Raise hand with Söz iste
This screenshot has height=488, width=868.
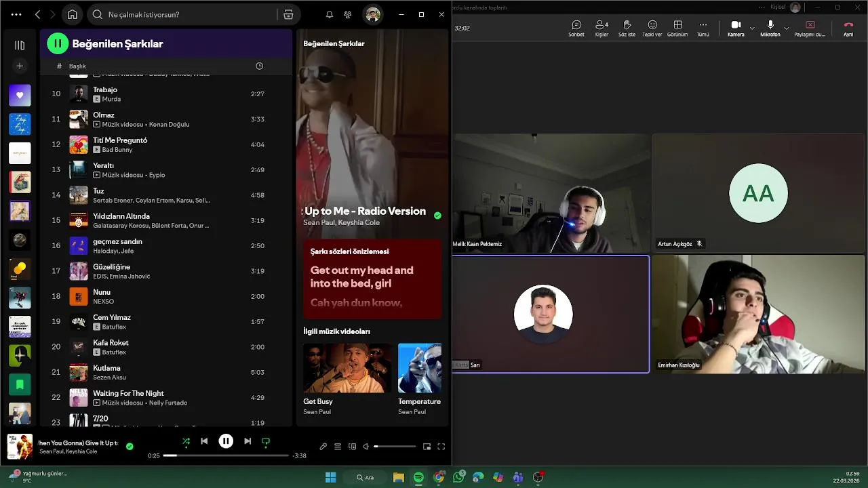click(x=627, y=28)
